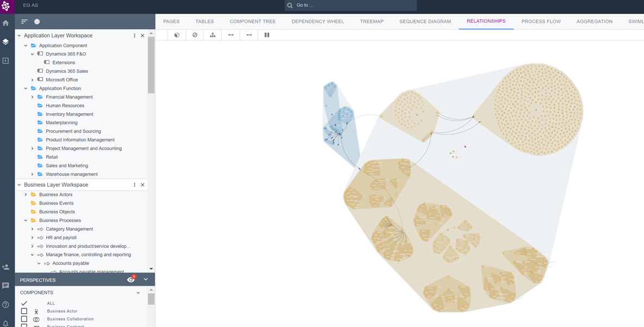The image size is (644, 327).
Task: Click the home icon in left sidebar
Action: point(5,23)
